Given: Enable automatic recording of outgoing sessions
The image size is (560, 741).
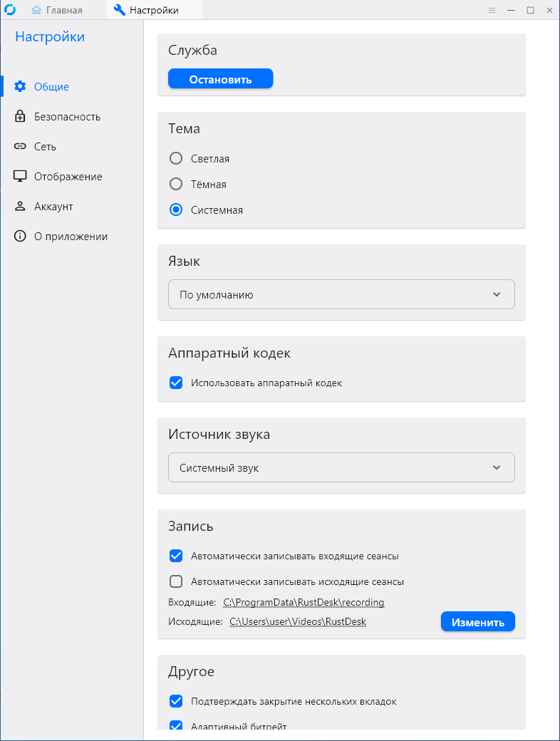Looking at the screenshot, I should tap(176, 581).
